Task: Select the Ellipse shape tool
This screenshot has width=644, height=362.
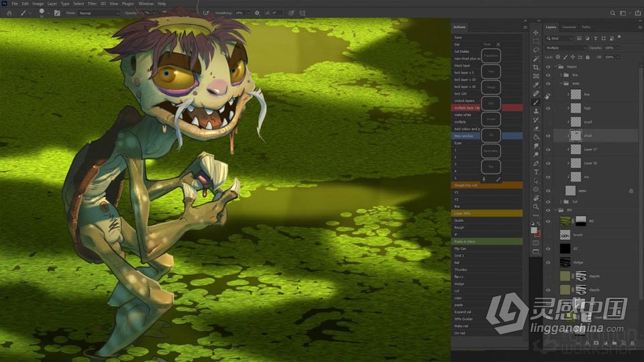Action: click(536, 189)
